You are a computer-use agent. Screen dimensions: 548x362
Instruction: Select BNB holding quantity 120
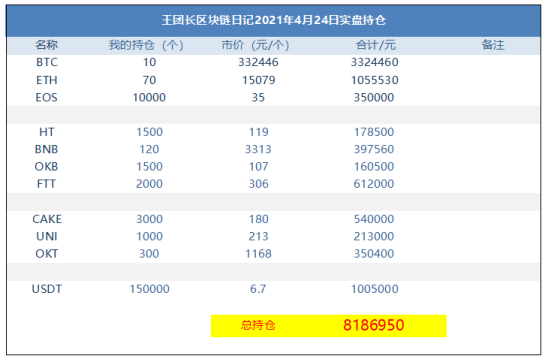pos(149,149)
